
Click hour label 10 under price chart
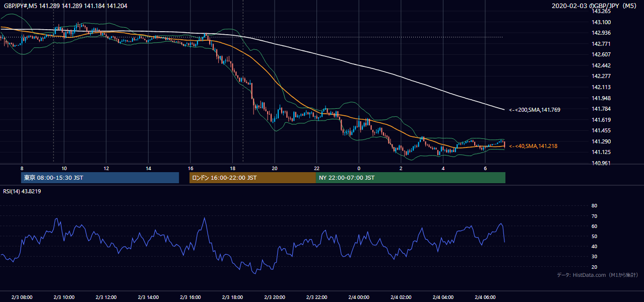pos(64,168)
